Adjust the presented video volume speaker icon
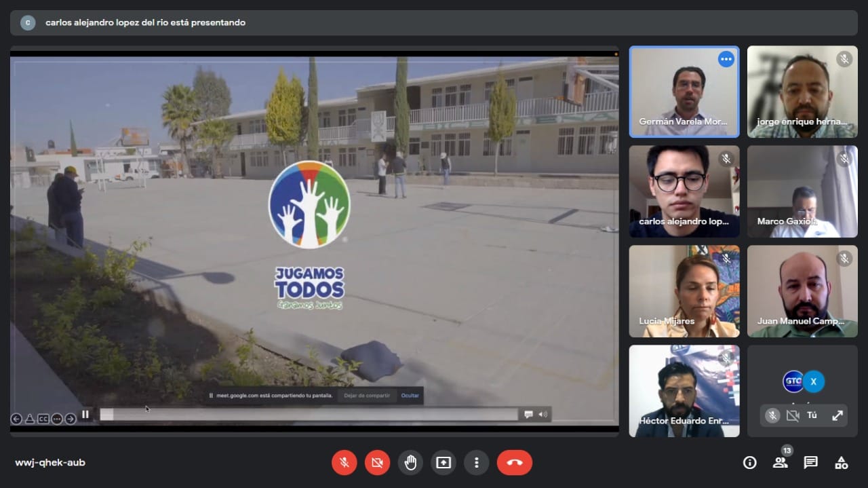Viewport: 868px width, 488px height. (542, 414)
